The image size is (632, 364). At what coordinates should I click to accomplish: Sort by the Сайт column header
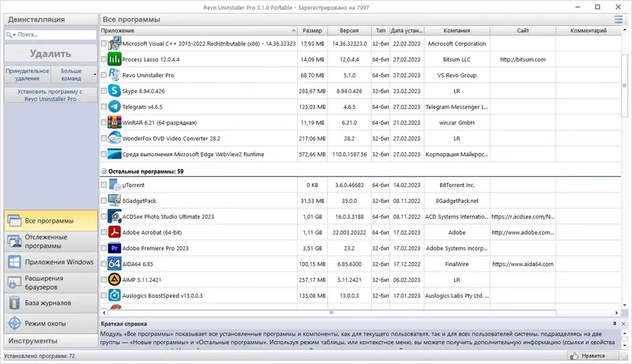click(523, 30)
